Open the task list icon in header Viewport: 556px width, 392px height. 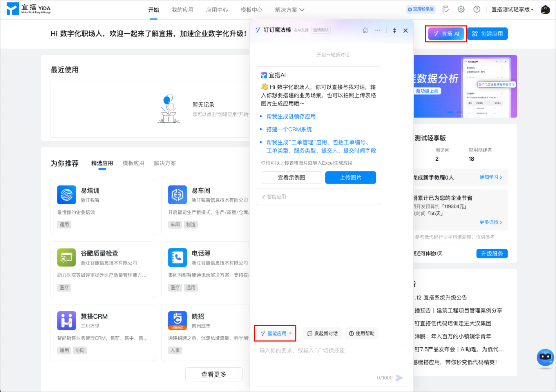point(446,9)
